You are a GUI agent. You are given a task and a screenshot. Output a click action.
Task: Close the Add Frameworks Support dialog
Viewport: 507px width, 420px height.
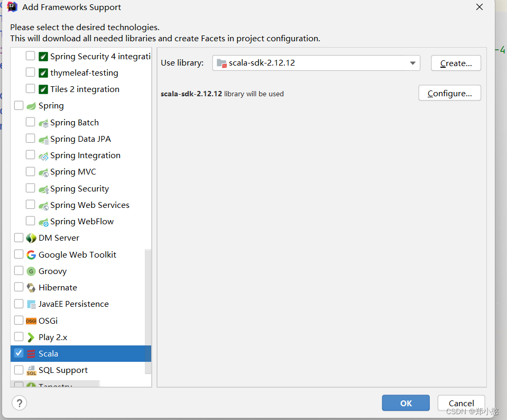[x=480, y=7]
